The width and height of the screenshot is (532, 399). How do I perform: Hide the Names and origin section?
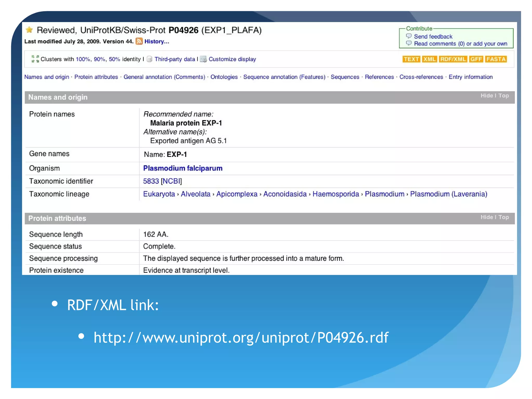point(487,96)
